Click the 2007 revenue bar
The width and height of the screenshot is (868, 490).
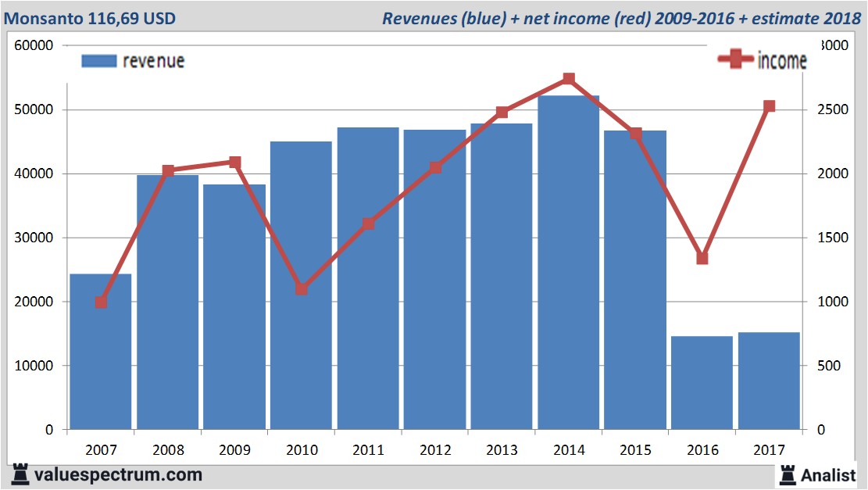(x=101, y=359)
